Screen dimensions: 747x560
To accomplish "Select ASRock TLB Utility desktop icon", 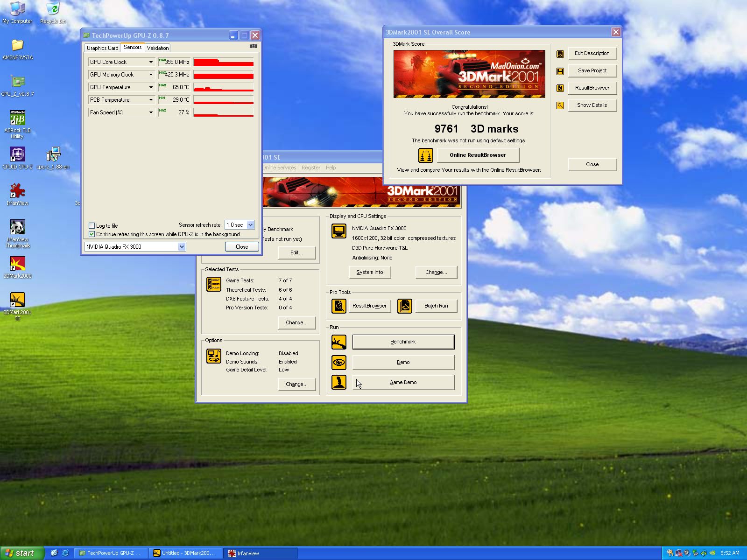I will [x=17, y=124].
